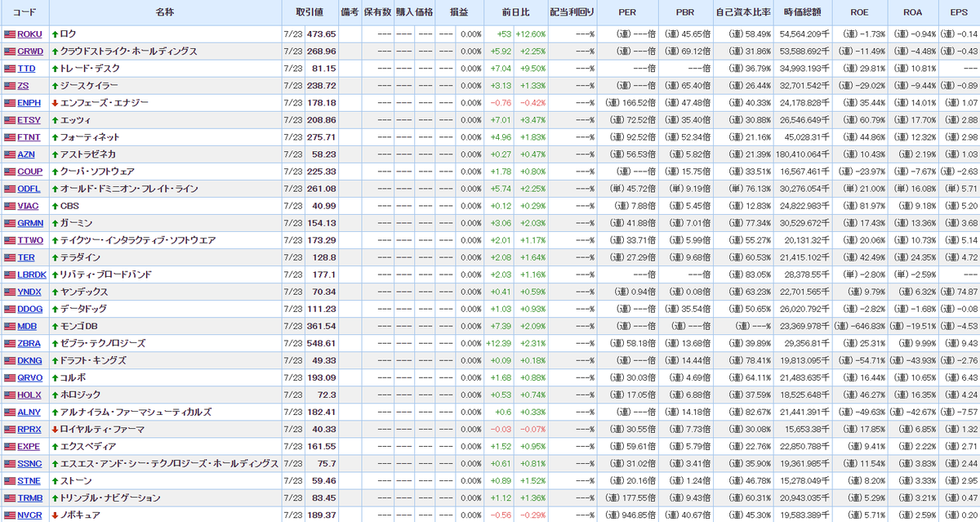Click the US flag icon beside GRMN

(x=10, y=223)
